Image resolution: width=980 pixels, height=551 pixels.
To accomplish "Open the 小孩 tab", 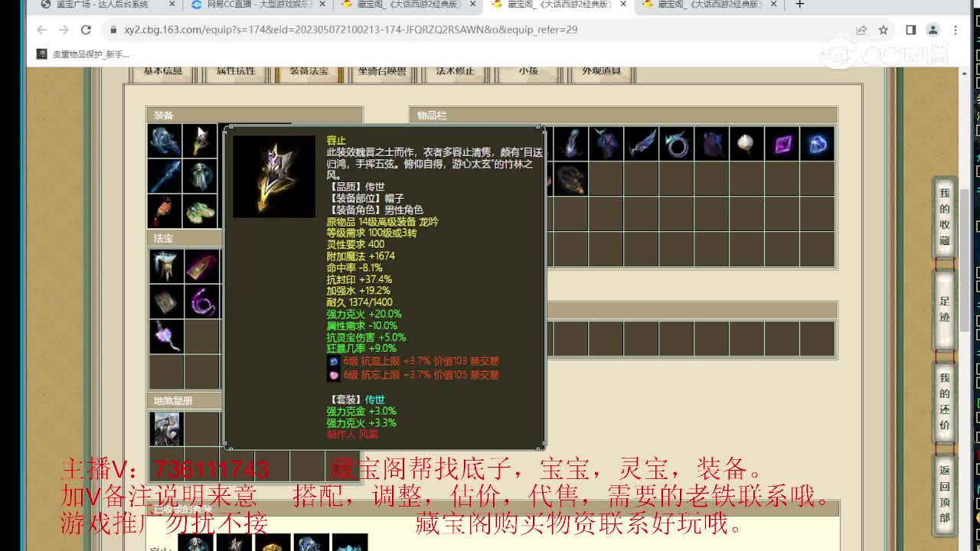I will click(x=528, y=72).
